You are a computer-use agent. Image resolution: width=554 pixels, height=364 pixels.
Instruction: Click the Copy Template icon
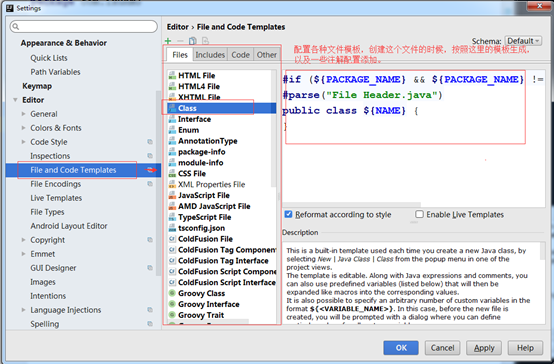point(193,41)
